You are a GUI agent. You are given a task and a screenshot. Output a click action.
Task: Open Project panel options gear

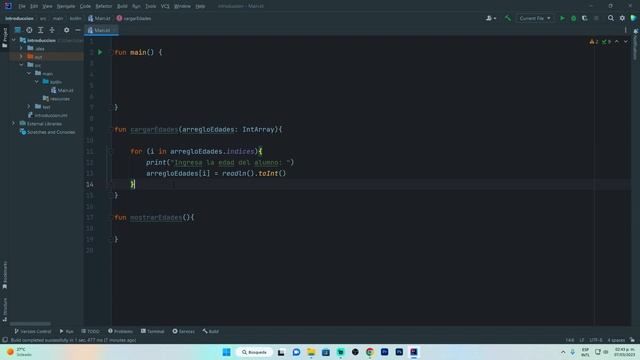[67, 30]
